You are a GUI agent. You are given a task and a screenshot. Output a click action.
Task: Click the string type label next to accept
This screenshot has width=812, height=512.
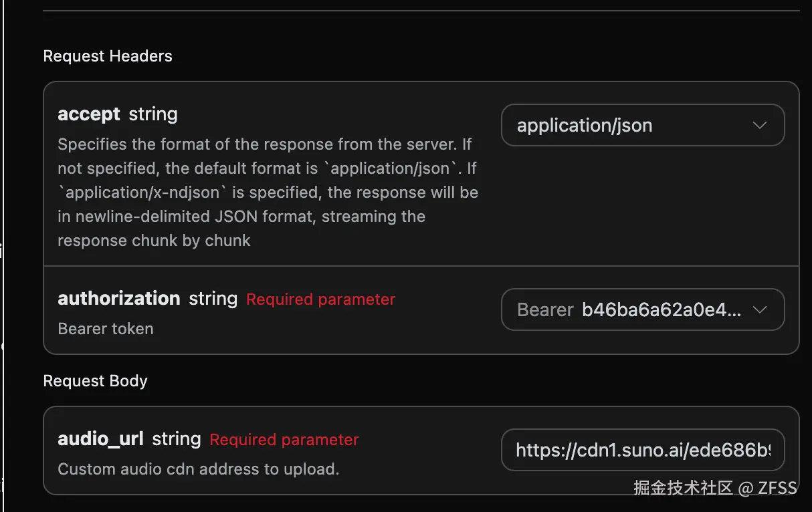(x=153, y=114)
